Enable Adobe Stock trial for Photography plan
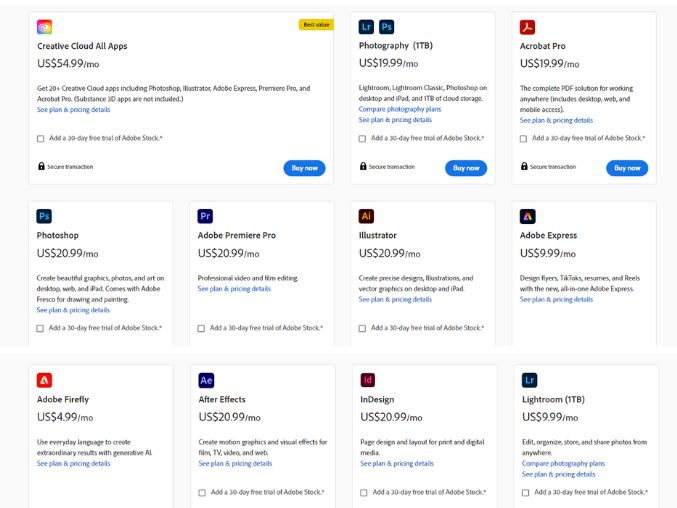This screenshot has width=677, height=508. (362, 139)
